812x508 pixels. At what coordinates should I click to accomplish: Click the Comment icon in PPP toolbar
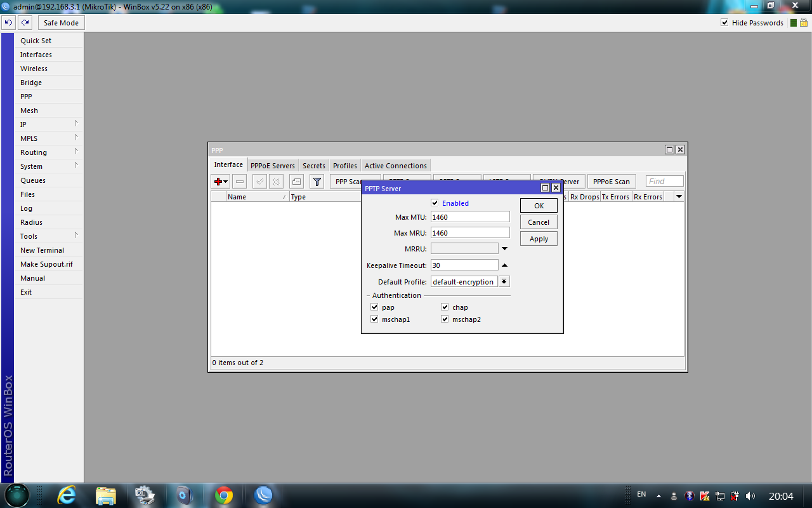(x=296, y=182)
